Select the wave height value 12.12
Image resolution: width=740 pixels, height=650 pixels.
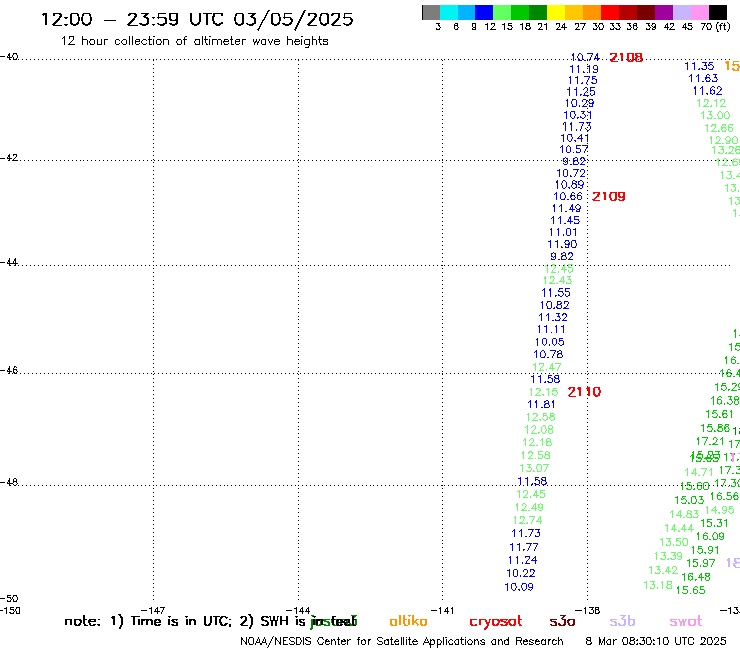[711, 103]
